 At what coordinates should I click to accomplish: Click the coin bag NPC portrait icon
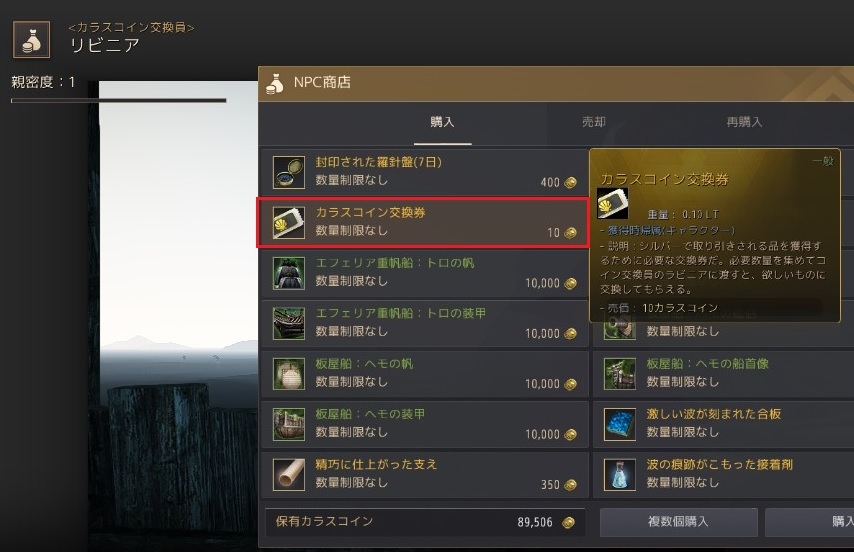coord(32,40)
